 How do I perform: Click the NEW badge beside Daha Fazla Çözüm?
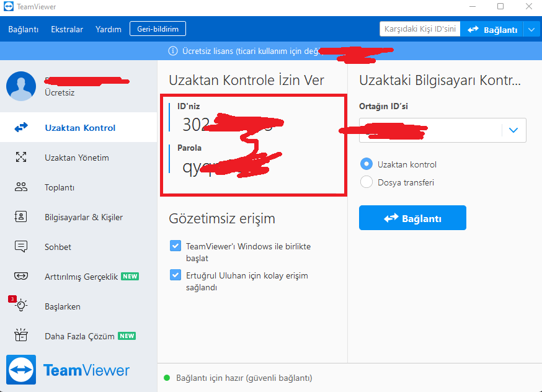(127, 336)
